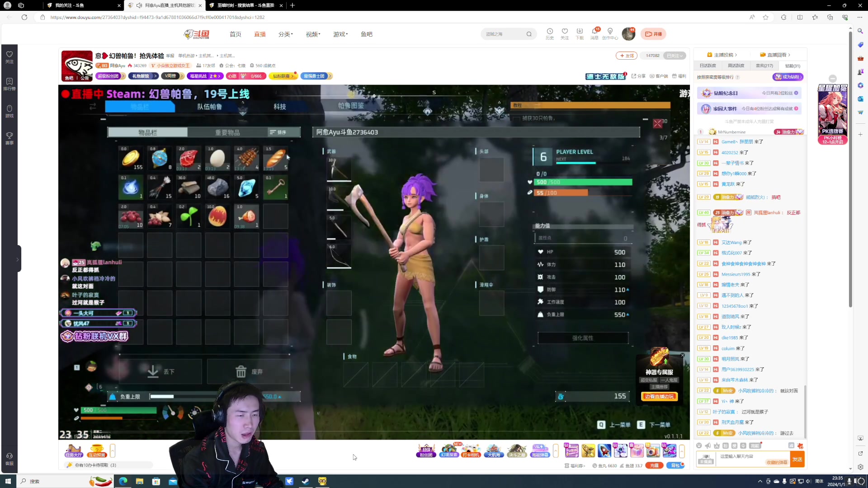Click the 成为钻粉 button
Image resolution: width=868 pixels, height=488 pixels.
788,77
